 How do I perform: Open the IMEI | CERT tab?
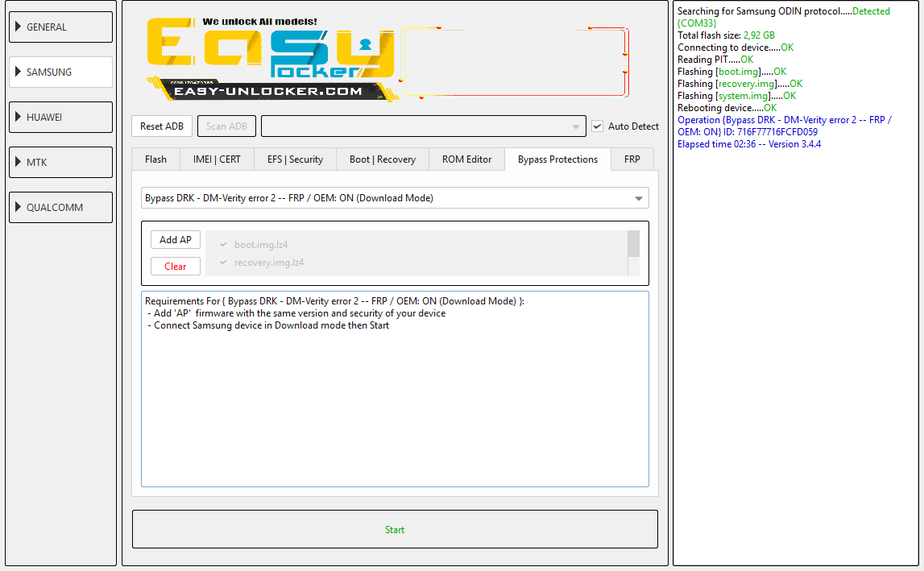pyautogui.click(x=217, y=159)
